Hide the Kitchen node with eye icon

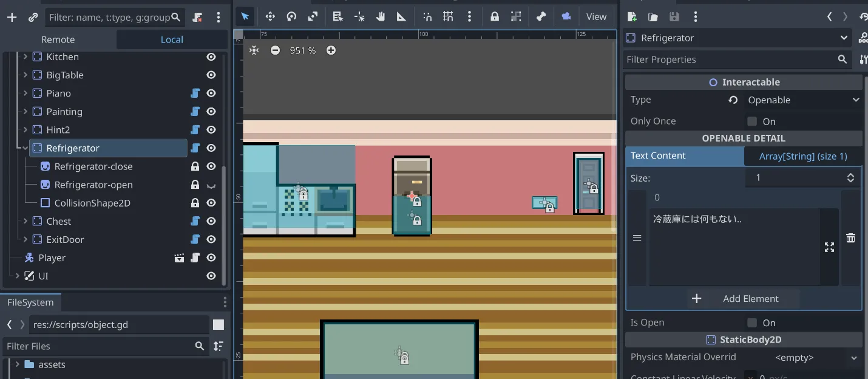point(211,57)
